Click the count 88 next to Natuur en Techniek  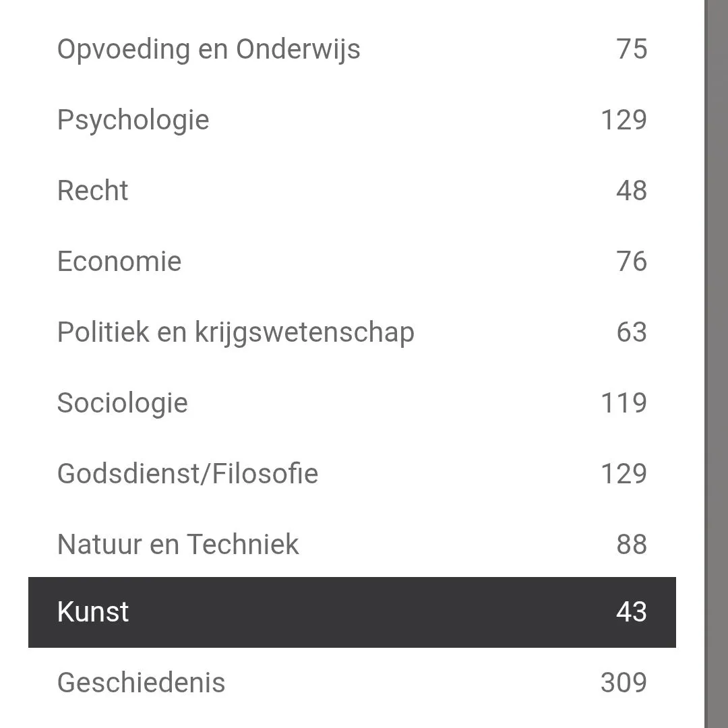[632, 544]
